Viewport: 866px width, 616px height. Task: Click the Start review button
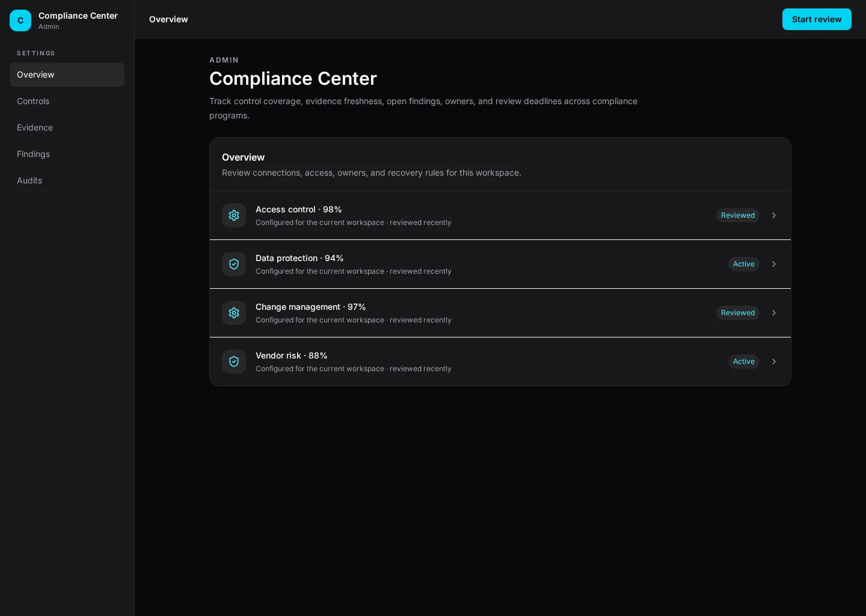(x=817, y=19)
